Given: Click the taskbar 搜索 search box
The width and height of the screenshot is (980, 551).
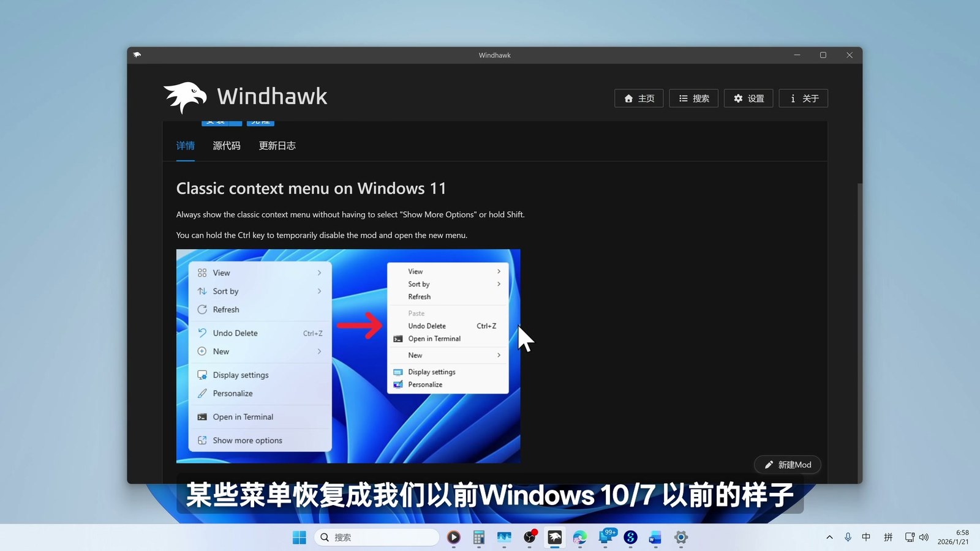Looking at the screenshot, I should (x=377, y=538).
